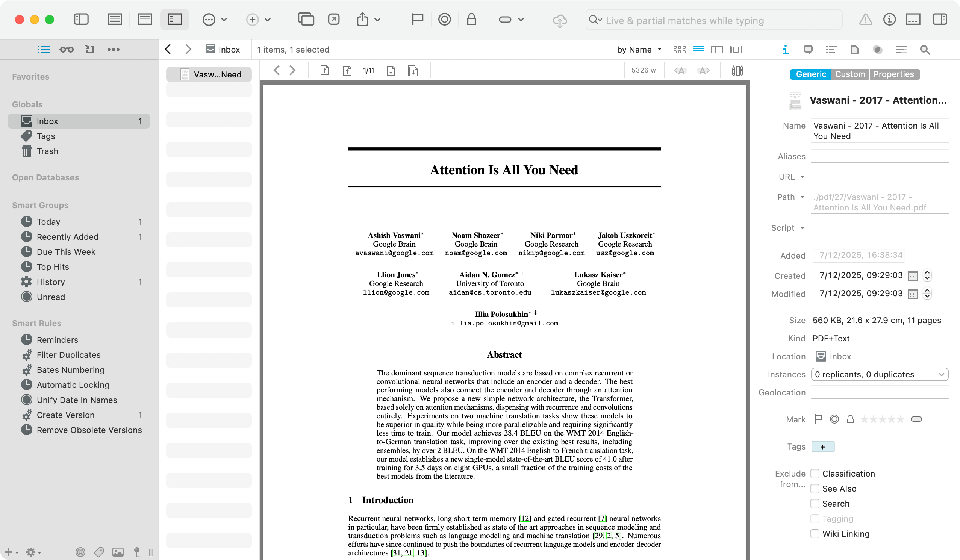The image size is (960, 560).
Task: Enable the Exclude from Classification checkbox
Action: pyautogui.click(x=815, y=474)
